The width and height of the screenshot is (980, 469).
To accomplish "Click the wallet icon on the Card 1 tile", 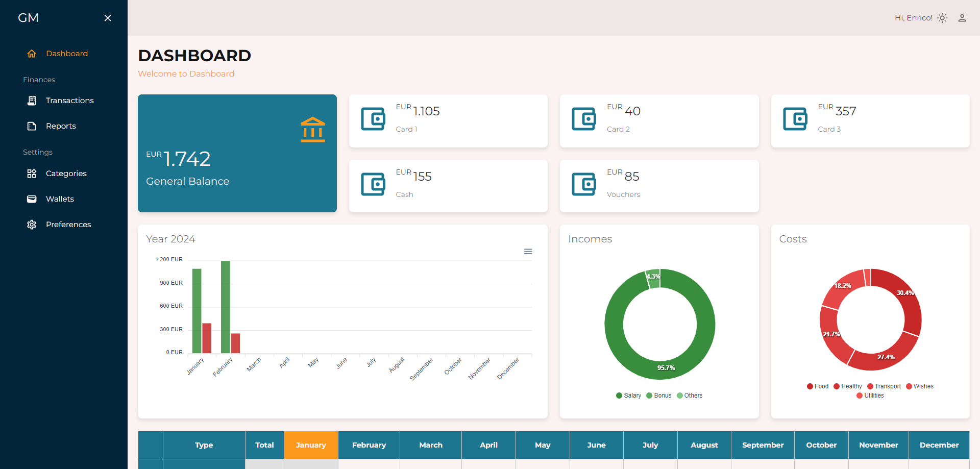I will [x=373, y=119].
